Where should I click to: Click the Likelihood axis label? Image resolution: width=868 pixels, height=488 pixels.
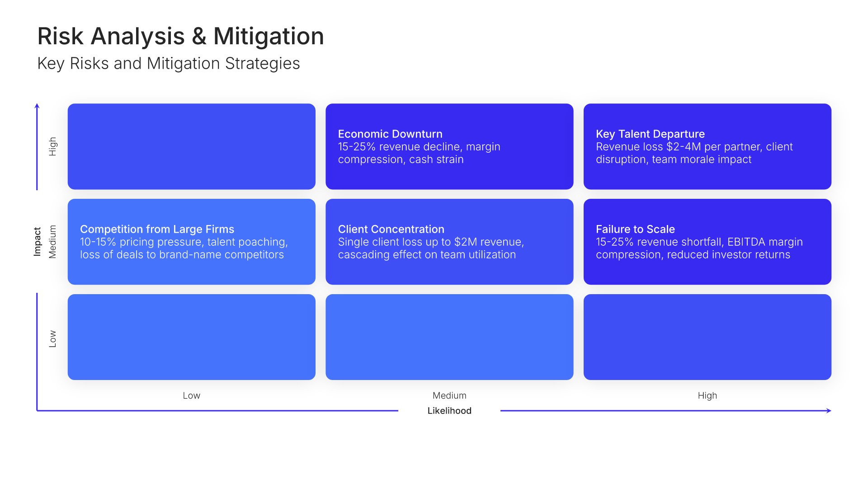[x=449, y=411]
